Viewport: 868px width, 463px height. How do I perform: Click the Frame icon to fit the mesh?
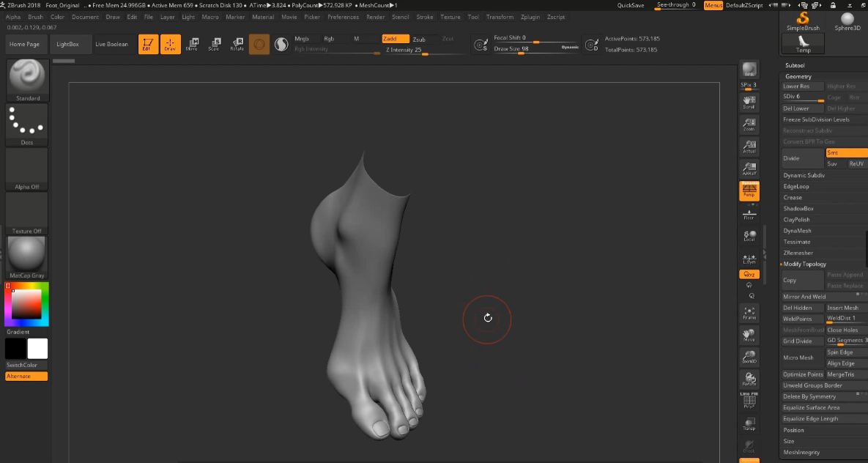[749, 313]
